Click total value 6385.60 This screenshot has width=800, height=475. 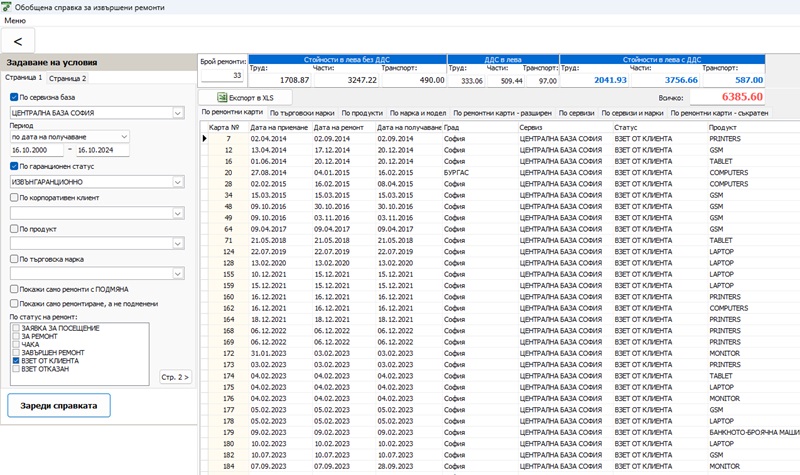(x=727, y=97)
